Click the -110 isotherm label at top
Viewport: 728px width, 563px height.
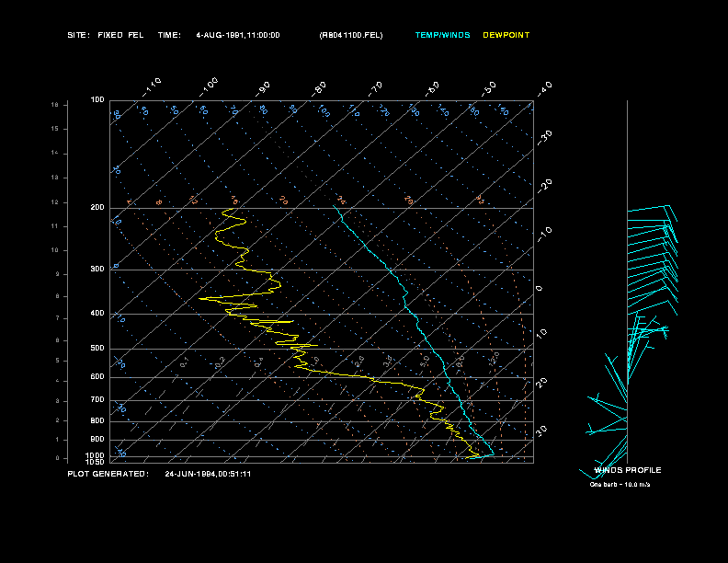(x=152, y=87)
